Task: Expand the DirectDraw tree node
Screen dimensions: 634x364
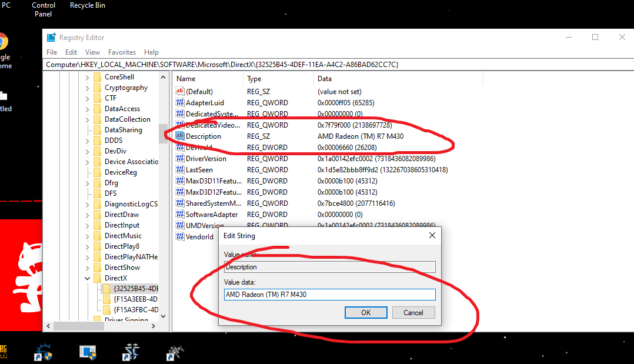Action: (x=87, y=215)
